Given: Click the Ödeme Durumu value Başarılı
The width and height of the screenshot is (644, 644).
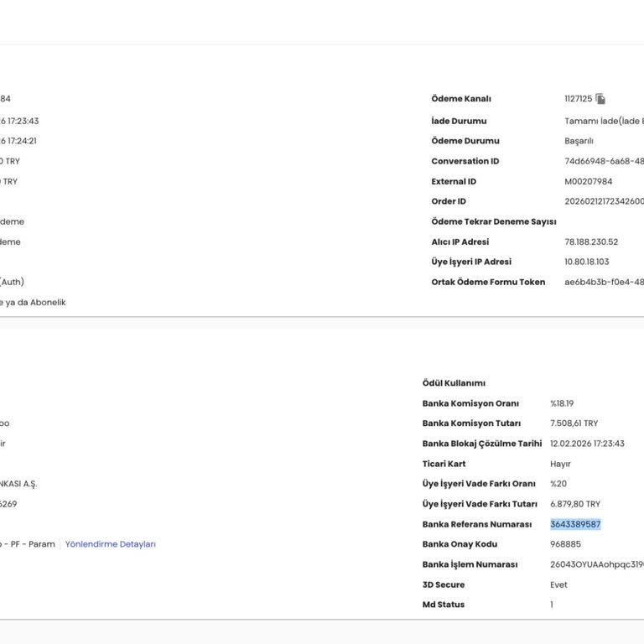Looking at the screenshot, I should coord(579,141).
